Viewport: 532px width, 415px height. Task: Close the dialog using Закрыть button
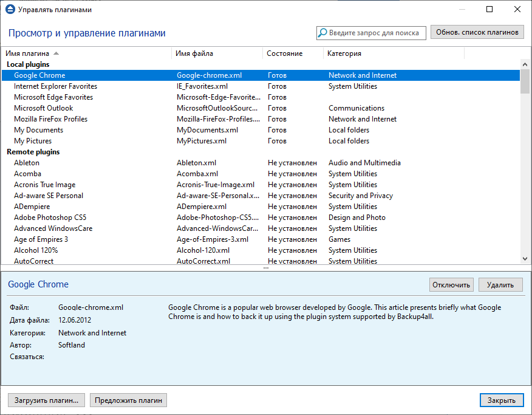tap(501, 400)
